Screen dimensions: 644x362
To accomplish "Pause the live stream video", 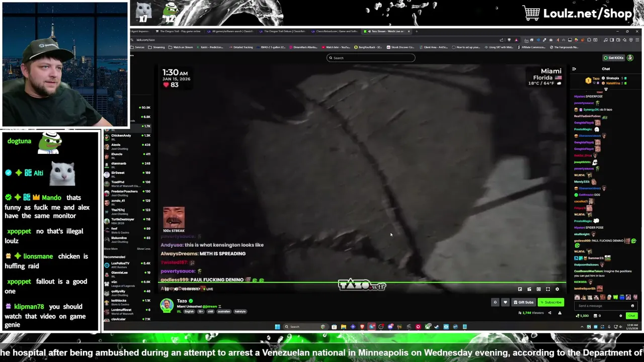I will (167, 289).
